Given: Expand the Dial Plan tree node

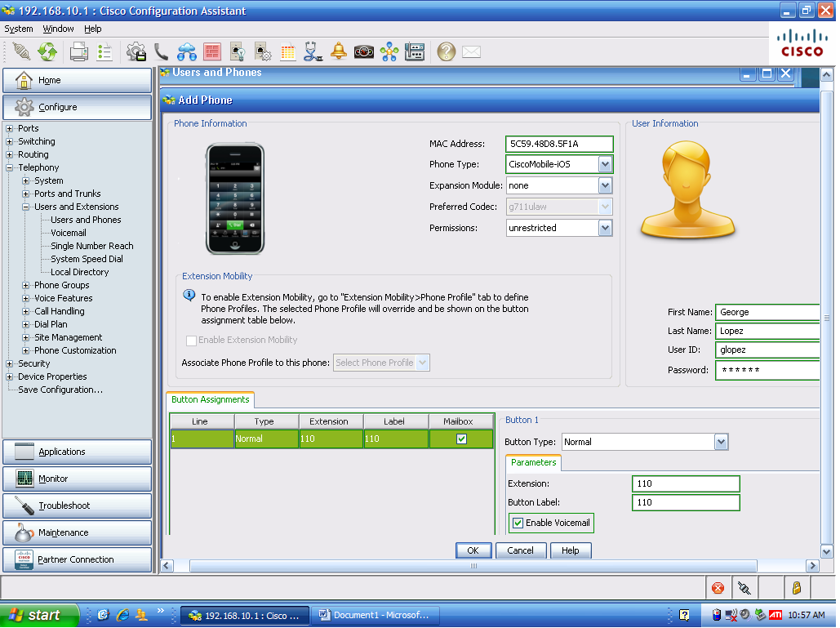Looking at the screenshot, I should (26, 325).
